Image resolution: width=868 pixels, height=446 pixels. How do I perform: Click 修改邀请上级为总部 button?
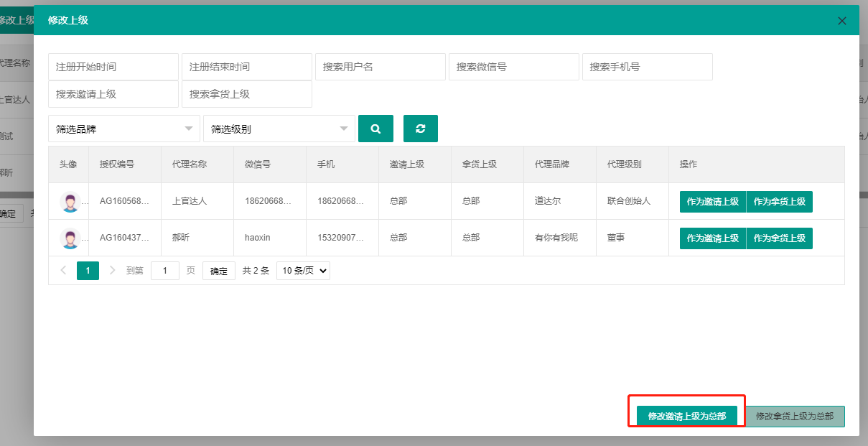point(686,417)
